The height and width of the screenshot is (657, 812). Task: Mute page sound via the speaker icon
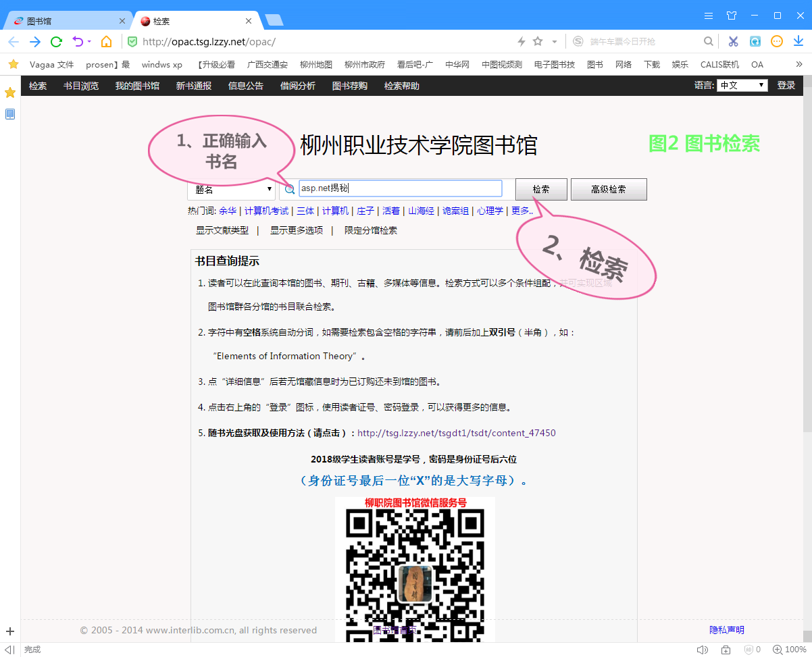703,649
